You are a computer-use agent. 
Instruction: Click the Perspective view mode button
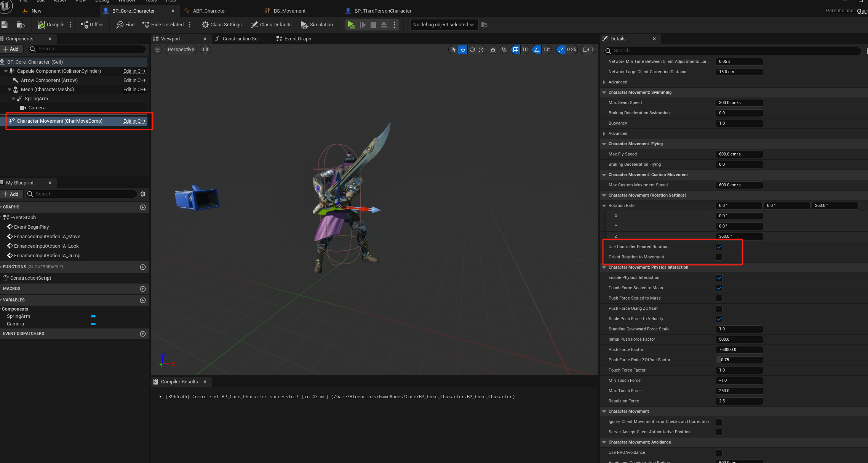[x=181, y=50]
